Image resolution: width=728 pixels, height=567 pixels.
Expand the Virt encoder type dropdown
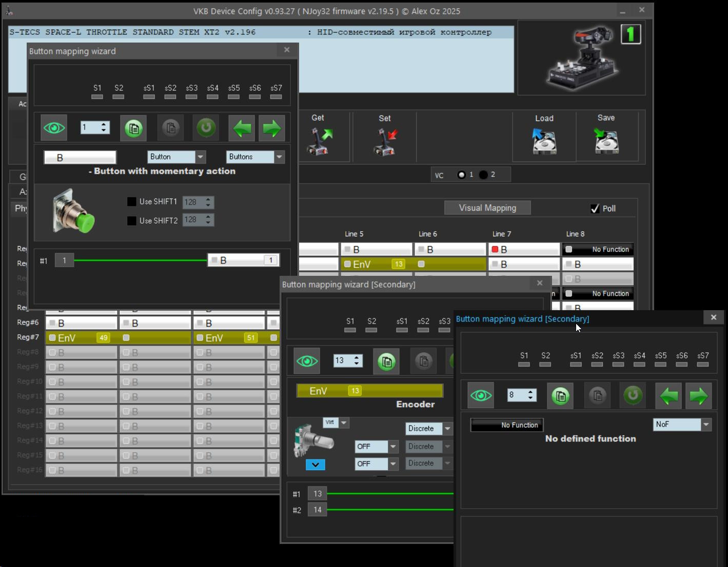[x=344, y=423]
